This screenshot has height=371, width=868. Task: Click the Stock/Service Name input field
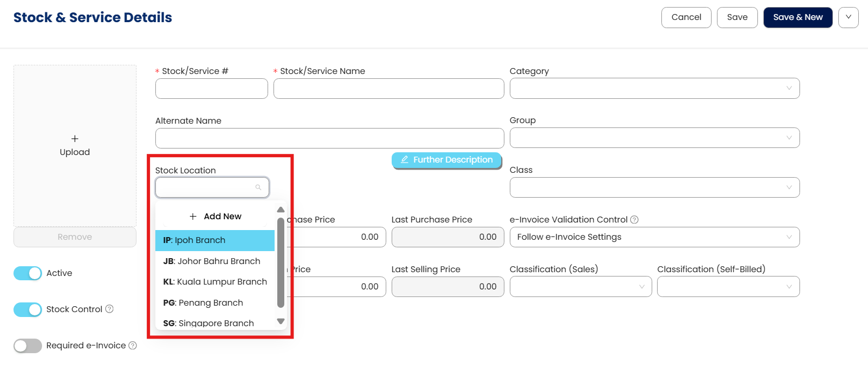click(388, 89)
